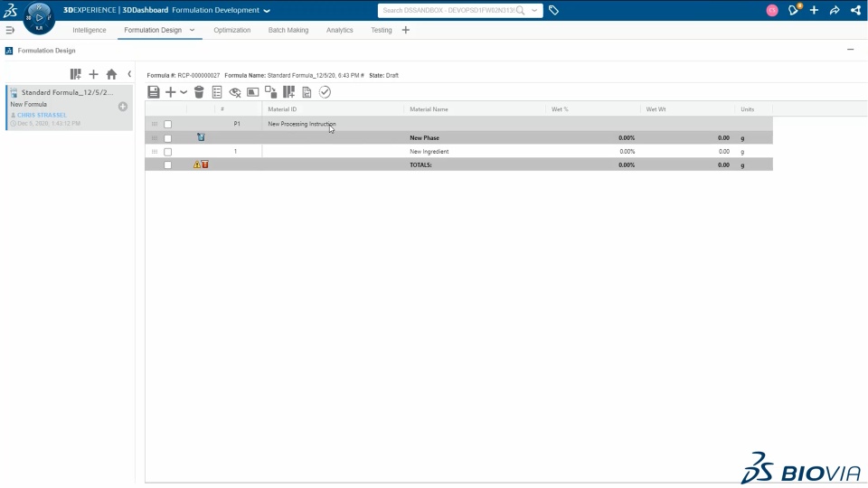
Task: Check the New Phase row checkbox
Action: pos(168,137)
